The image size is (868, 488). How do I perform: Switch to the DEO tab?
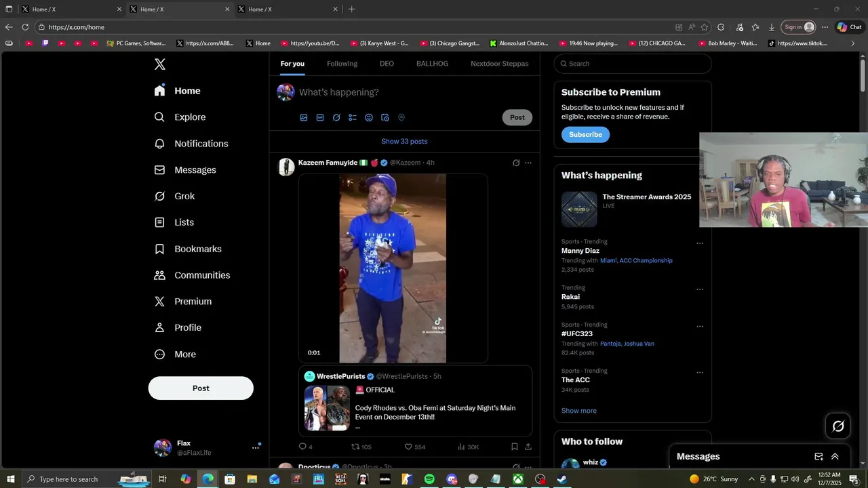point(387,64)
